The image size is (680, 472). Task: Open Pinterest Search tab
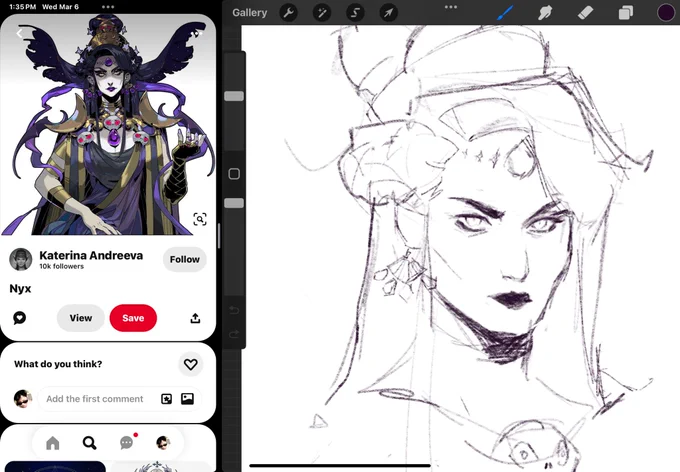pos(89,443)
